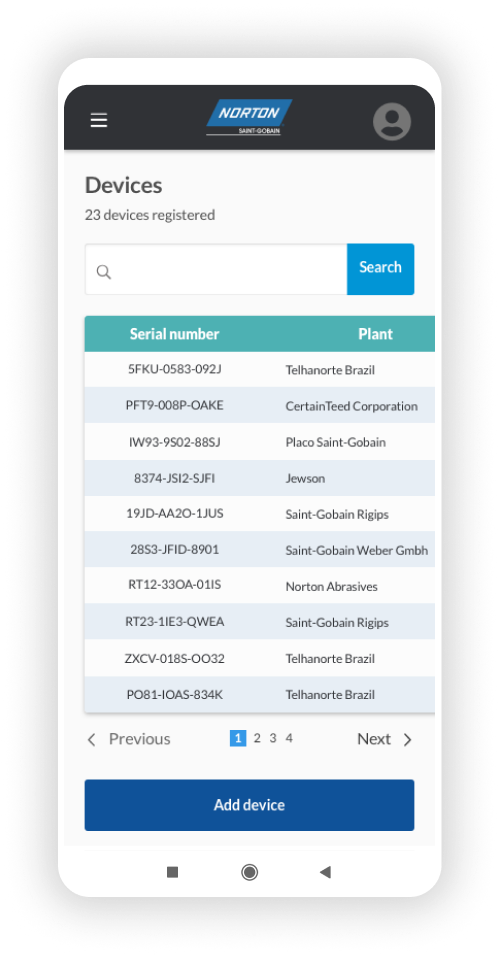Click Telhanorte Brazil in the 5FKU-0583-092J row

click(x=330, y=370)
